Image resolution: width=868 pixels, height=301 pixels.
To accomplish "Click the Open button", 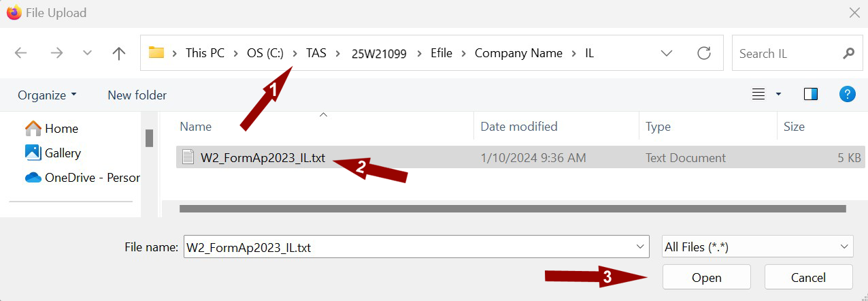I will [x=706, y=277].
